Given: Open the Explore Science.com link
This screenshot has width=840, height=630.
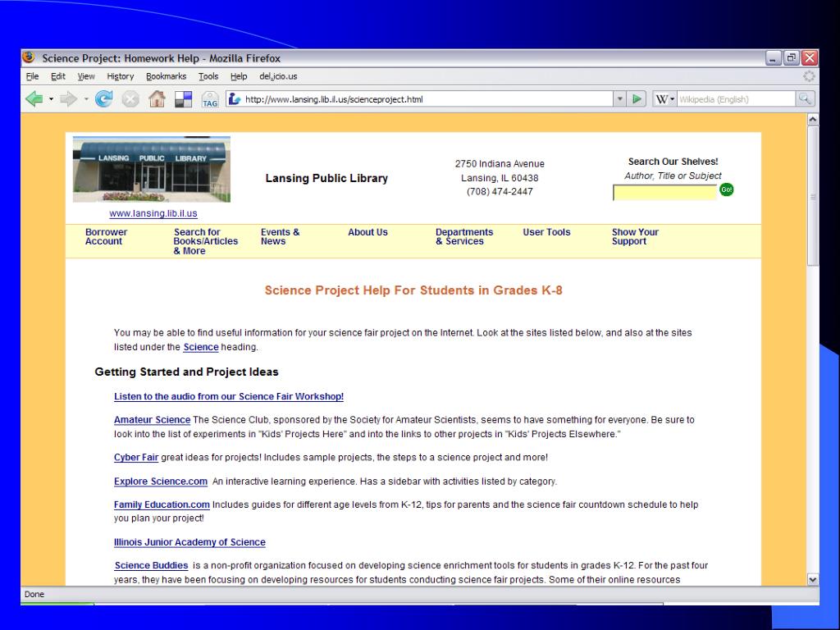Looking at the screenshot, I should (x=161, y=481).
